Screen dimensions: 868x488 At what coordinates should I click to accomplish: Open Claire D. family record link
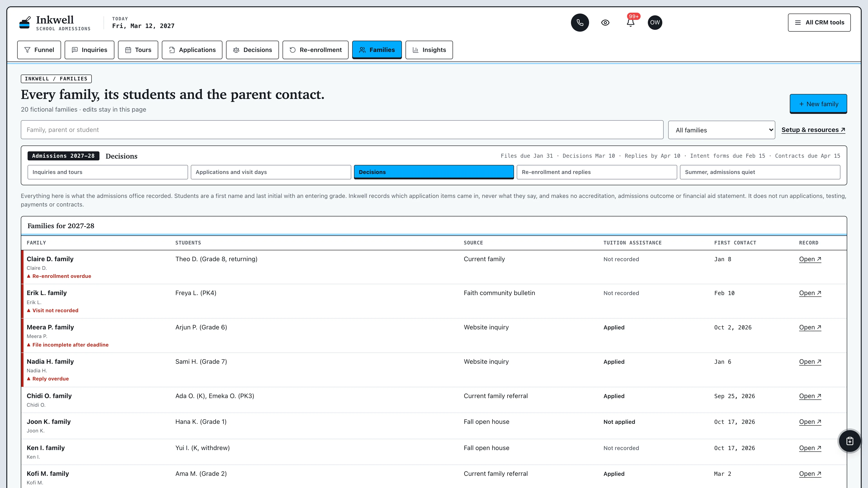(810, 259)
